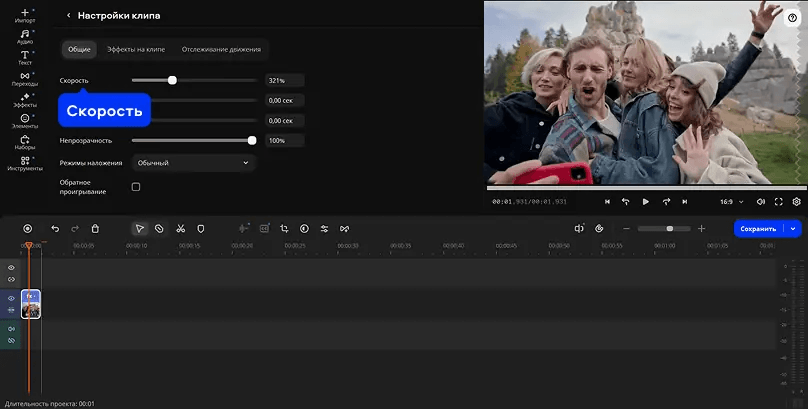Click the scissors split tool
This screenshot has width=808, height=409.
click(x=180, y=228)
